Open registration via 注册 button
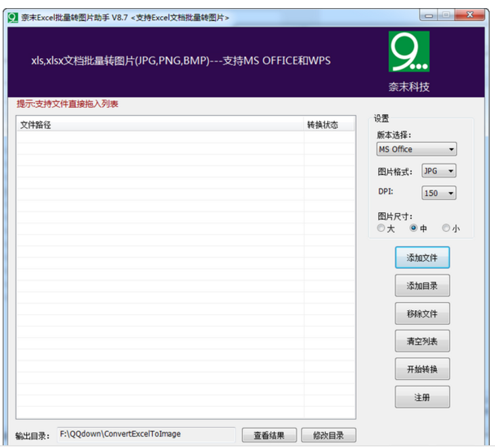The width and height of the screenshot is (495, 448). pyautogui.click(x=422, y=397)
